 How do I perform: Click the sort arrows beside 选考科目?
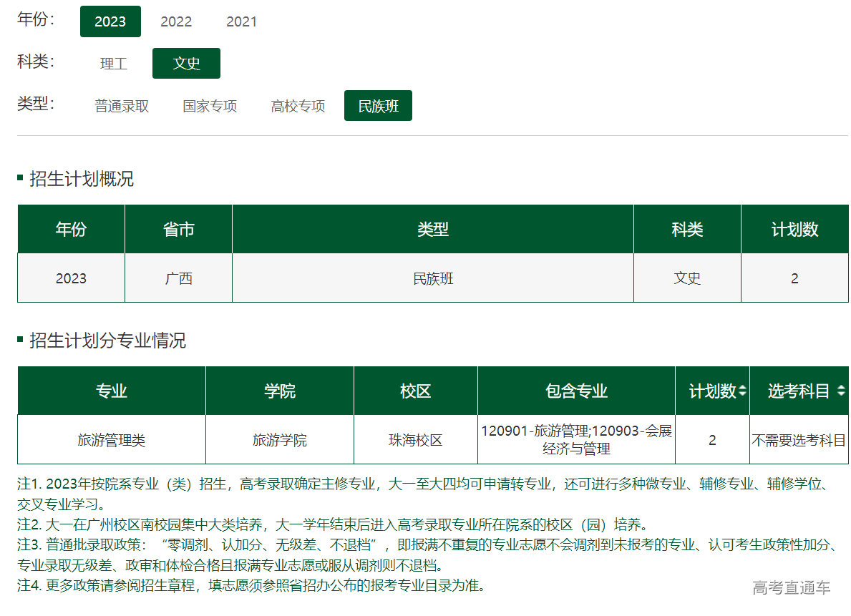point(840,391)
